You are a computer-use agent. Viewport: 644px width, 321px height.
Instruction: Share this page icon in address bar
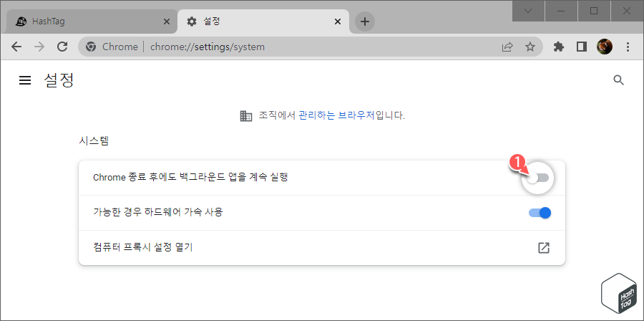pyautogui.click(x=507, y=47)
